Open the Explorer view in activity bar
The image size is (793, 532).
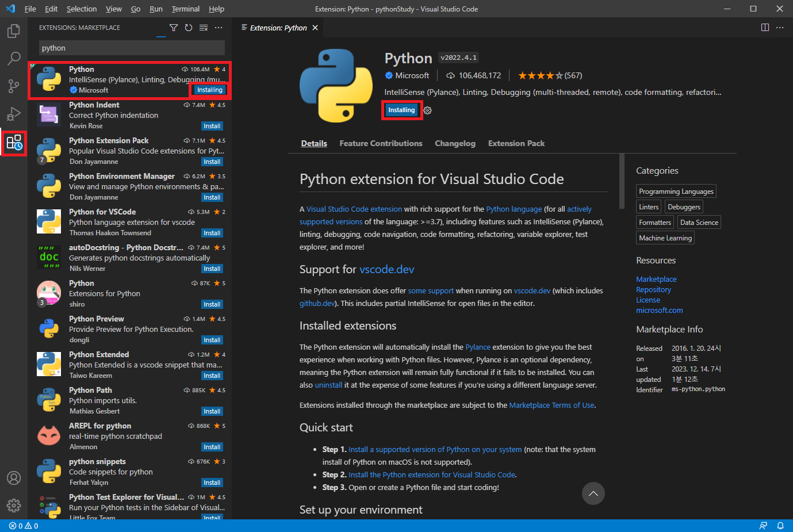tap(14, 30)
